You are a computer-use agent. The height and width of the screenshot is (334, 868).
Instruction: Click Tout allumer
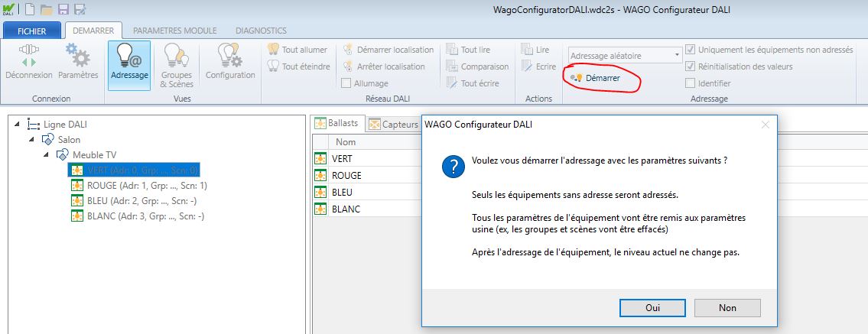click(x=297, y=50)
